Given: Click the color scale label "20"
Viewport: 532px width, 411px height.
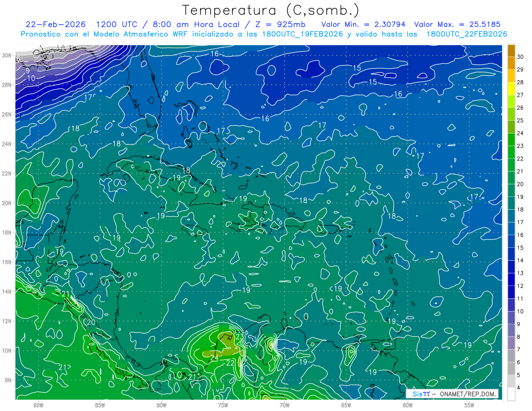Looking at the screenshot, I should (x=520, y=184).
